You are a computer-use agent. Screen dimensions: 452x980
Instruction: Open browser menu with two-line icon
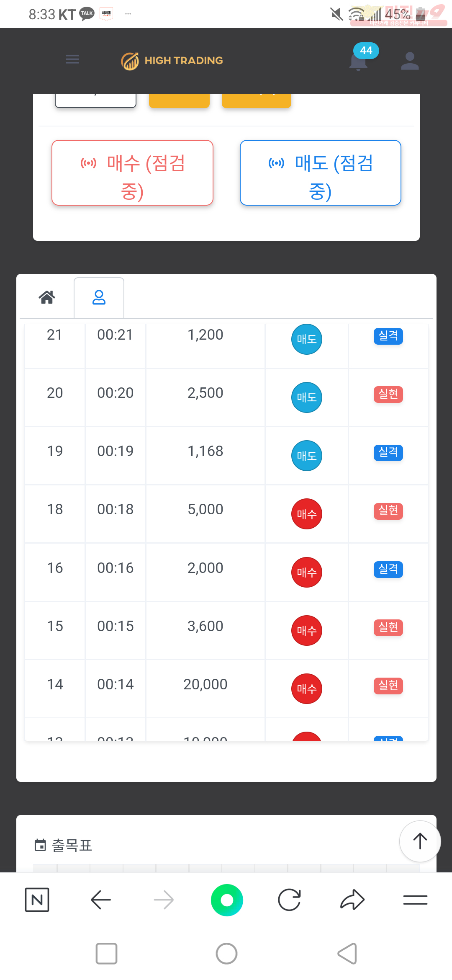point(415,900)
